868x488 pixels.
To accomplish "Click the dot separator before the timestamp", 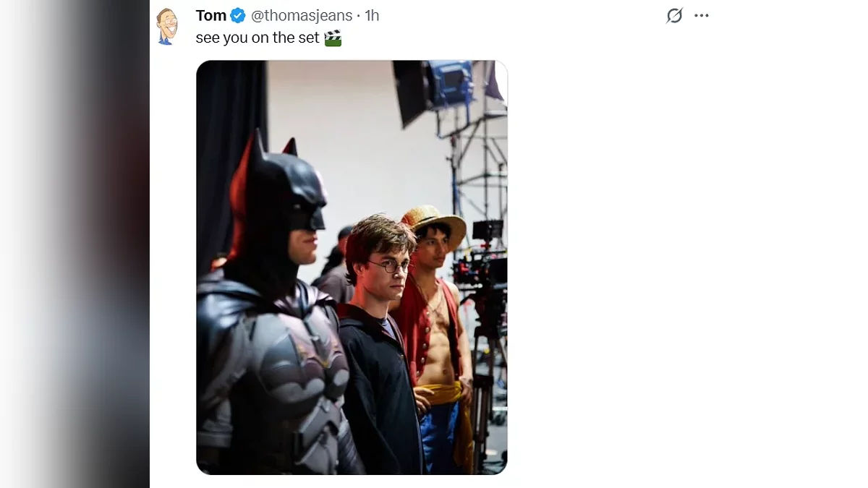I will [x=359, y=15].
